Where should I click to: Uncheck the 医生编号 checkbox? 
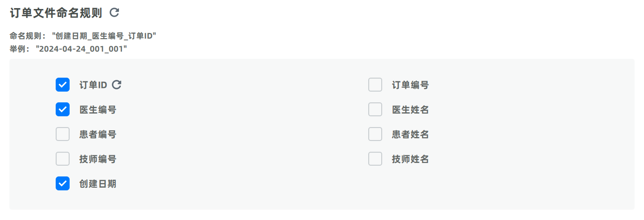(x=62, y=109)
